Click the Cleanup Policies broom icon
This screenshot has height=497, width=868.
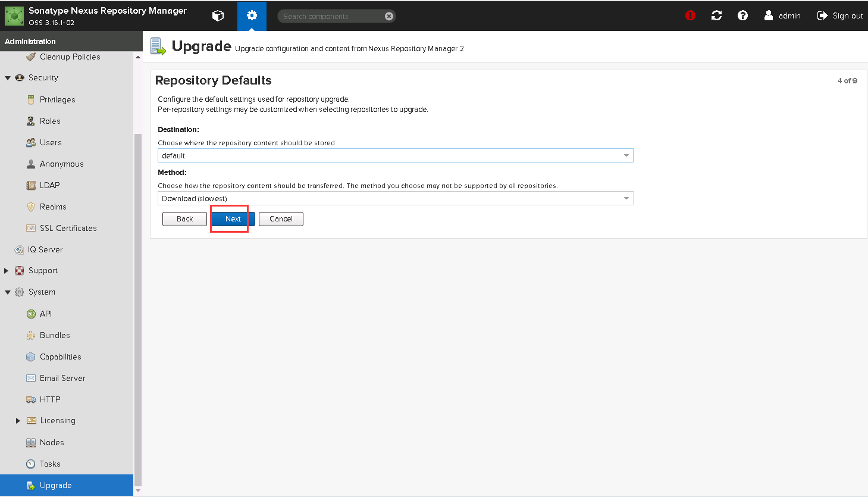[31, 57]
